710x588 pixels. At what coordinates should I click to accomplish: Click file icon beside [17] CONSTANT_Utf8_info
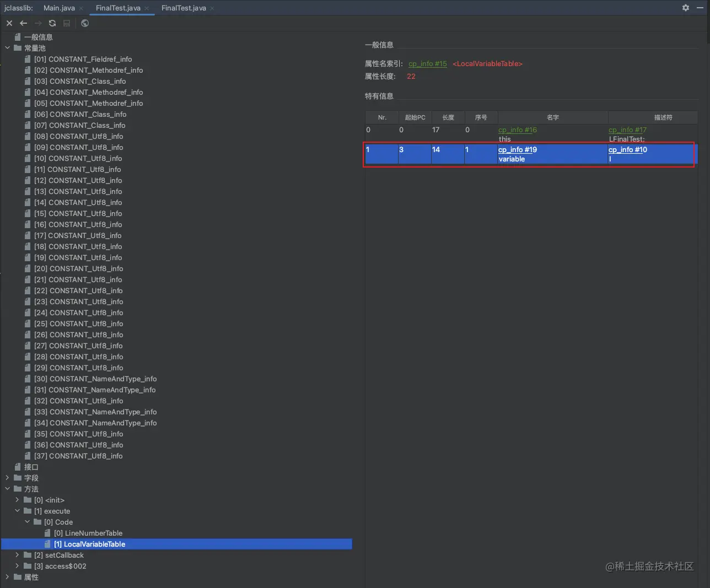pyautogui.click(x=28, y=235)
